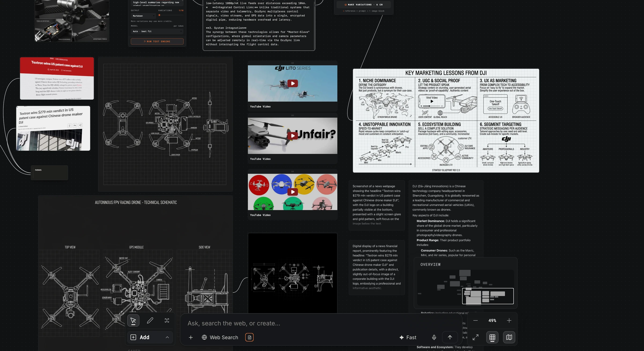This screenshot has height=351, width=644.
Task: Zoom out with the minus button
Action: click(x=475, y=320)
